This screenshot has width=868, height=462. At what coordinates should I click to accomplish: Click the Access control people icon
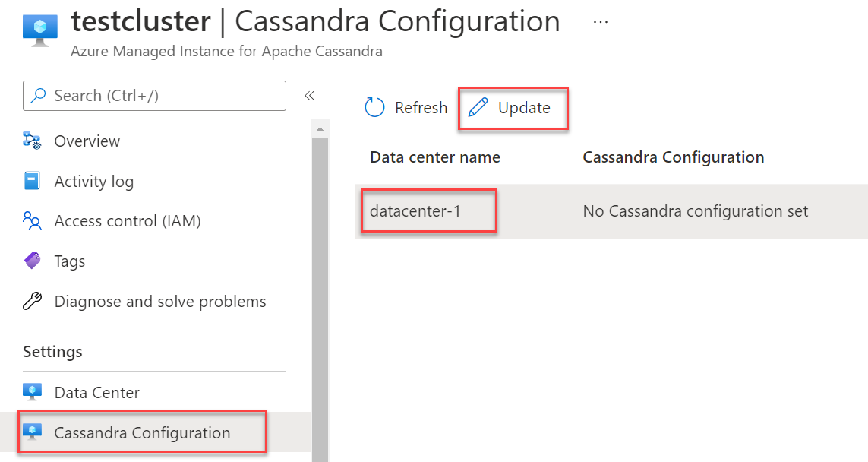[x=32, y=221]
